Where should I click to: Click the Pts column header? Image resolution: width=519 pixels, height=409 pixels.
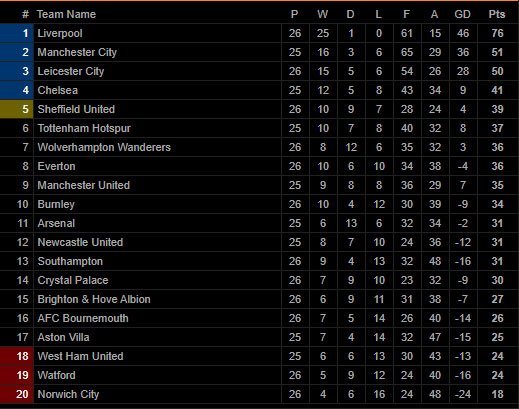(x=497, y=14)
